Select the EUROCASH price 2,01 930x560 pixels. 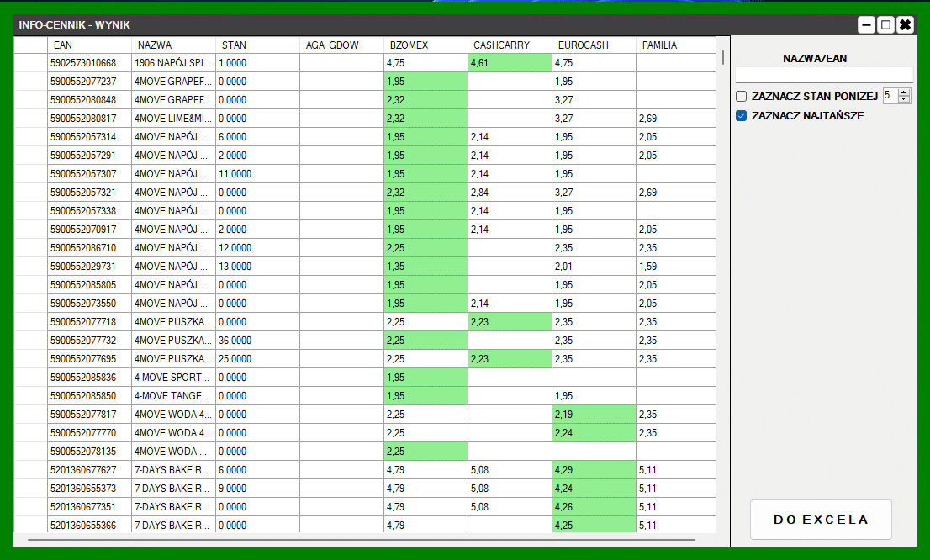point(594,267)
